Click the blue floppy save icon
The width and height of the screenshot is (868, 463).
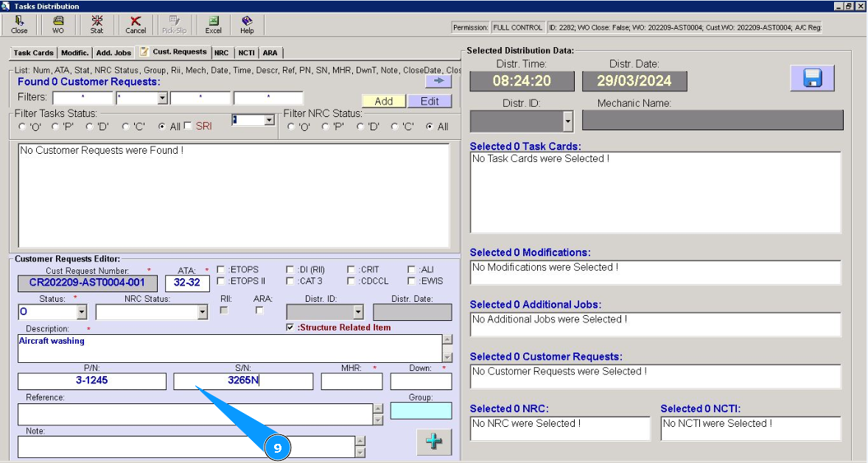812,78
